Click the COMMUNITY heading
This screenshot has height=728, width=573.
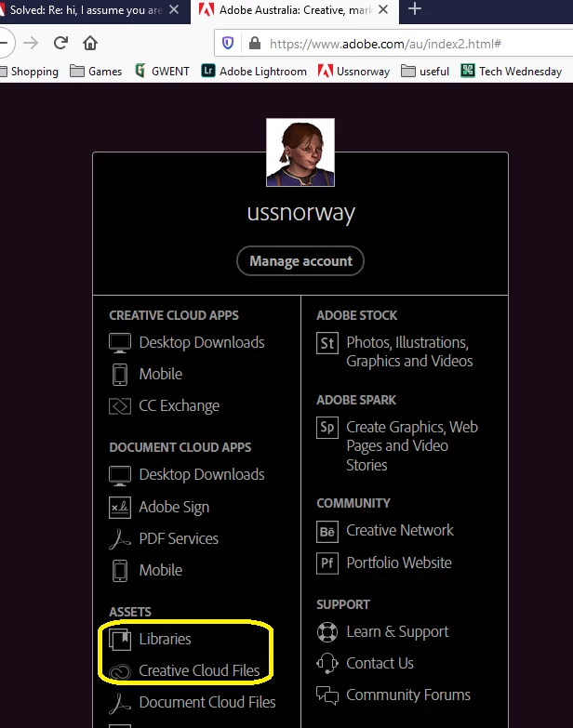click(x=353, y=503)
